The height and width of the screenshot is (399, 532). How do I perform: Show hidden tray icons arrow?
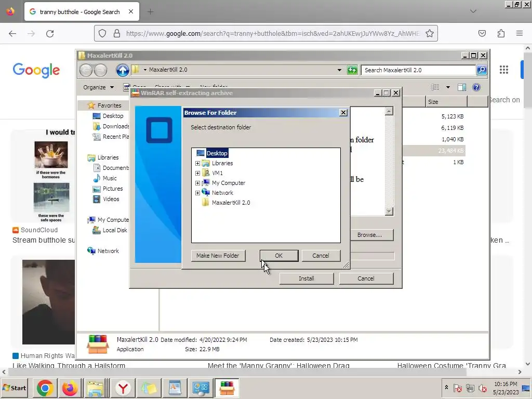pos(446,388)
